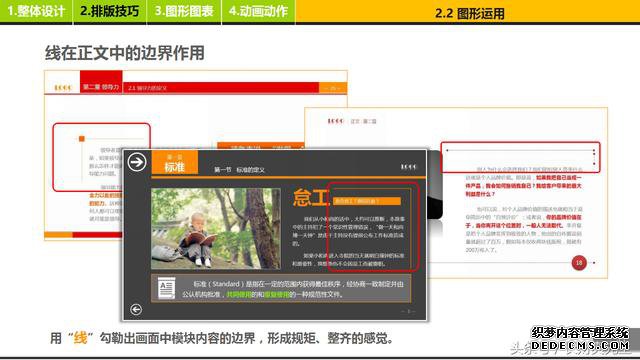
Task: Click the orange subtitle bar next to 怠工
Action: click(367, 201)
